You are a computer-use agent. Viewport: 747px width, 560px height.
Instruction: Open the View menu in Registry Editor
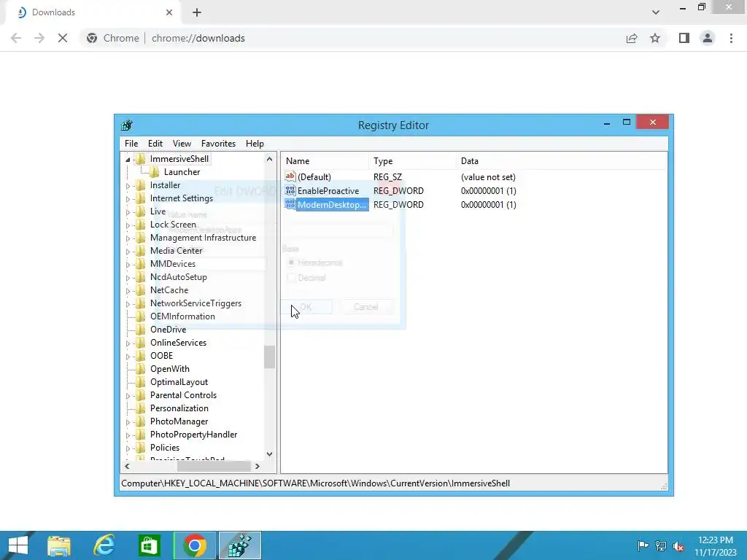[x=182, y=144]
